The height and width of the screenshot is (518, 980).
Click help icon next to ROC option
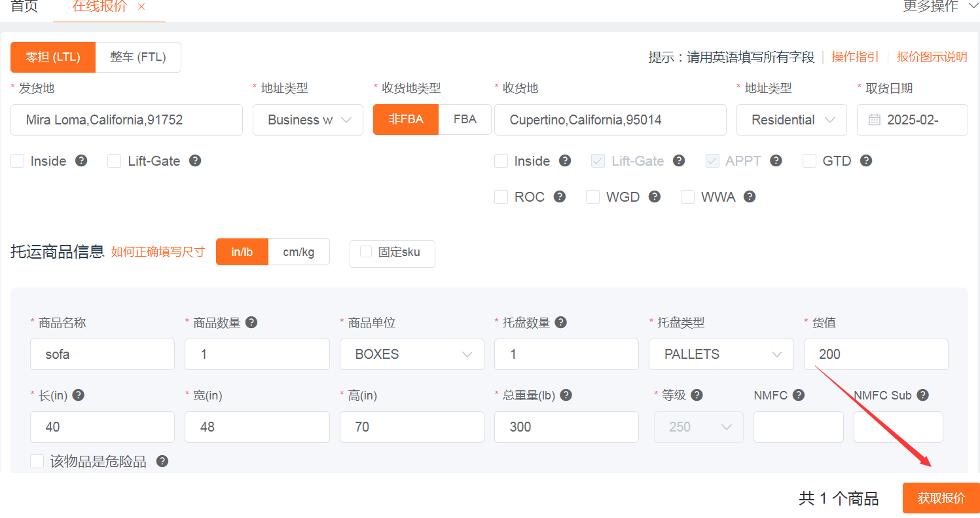tap(560, 196)
